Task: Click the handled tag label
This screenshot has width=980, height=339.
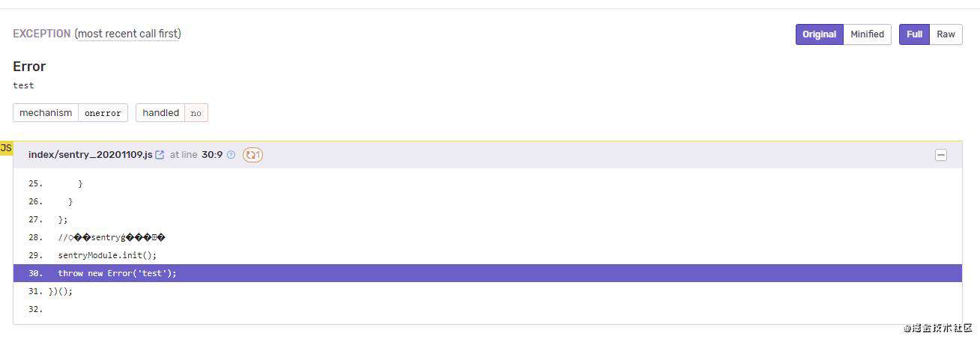Action: pos(160,113)
